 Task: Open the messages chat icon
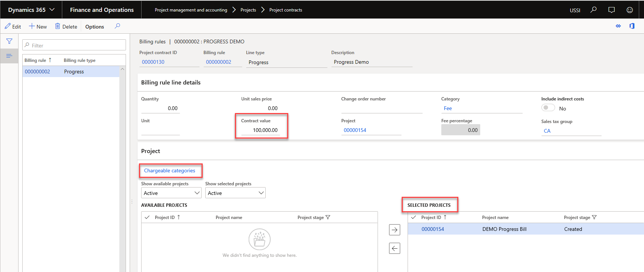click(x=611, y=10)
